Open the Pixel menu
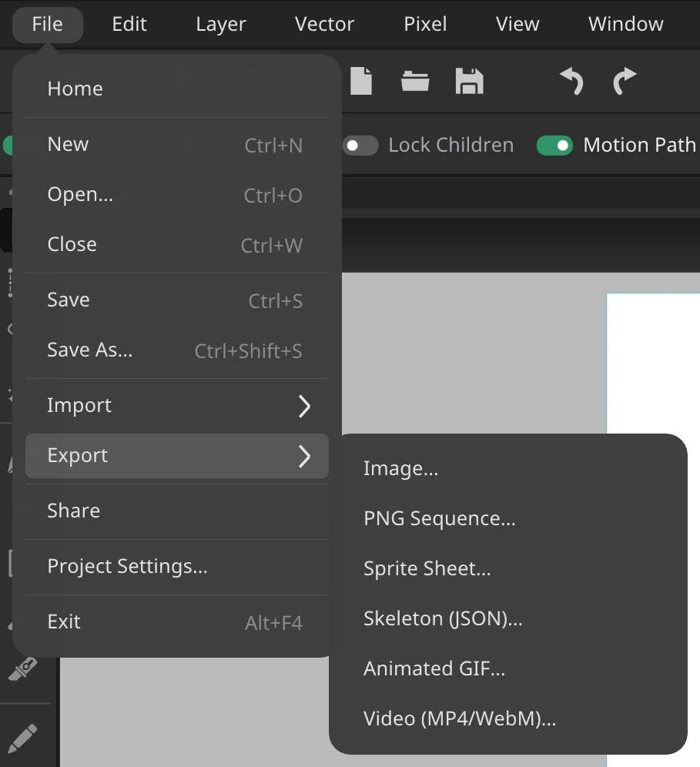 (x=425, y=24)
